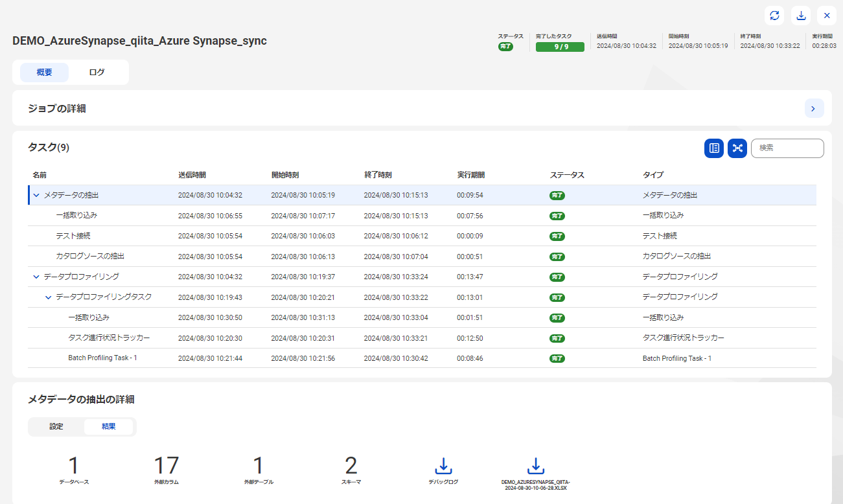
Task: Toggle the 概要 view selector
Action: pyautogui.click(x=43, y=72)
